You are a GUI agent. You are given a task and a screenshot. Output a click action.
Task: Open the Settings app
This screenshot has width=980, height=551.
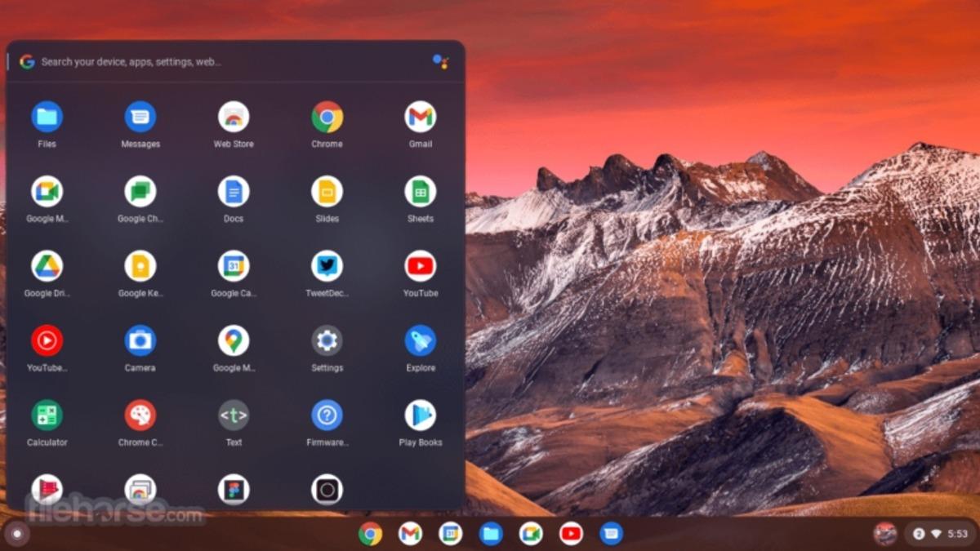pyautogui.click(x=327, y=340)
